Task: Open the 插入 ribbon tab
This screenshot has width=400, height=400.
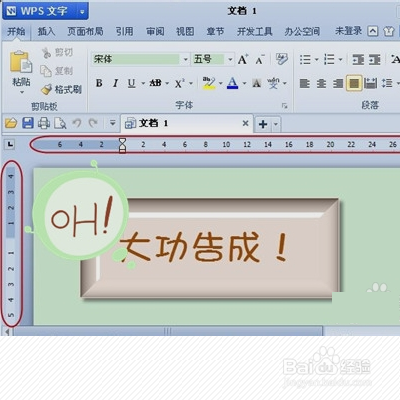Action: click(x=46, y=32)
